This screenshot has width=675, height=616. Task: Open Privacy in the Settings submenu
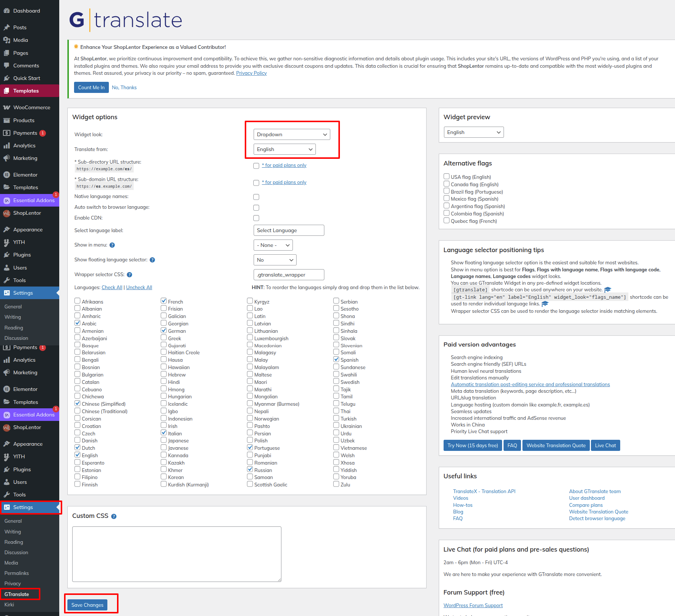(x=13, y=583)
